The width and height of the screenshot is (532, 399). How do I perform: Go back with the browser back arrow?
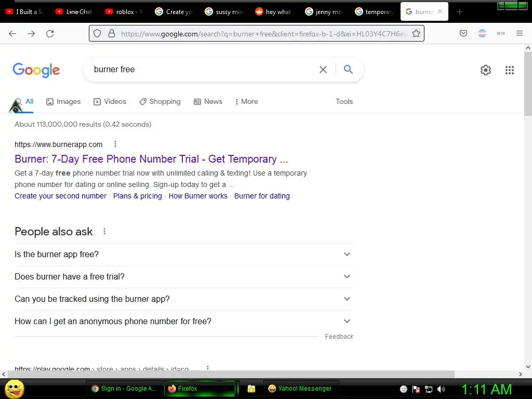click(12, 33)
